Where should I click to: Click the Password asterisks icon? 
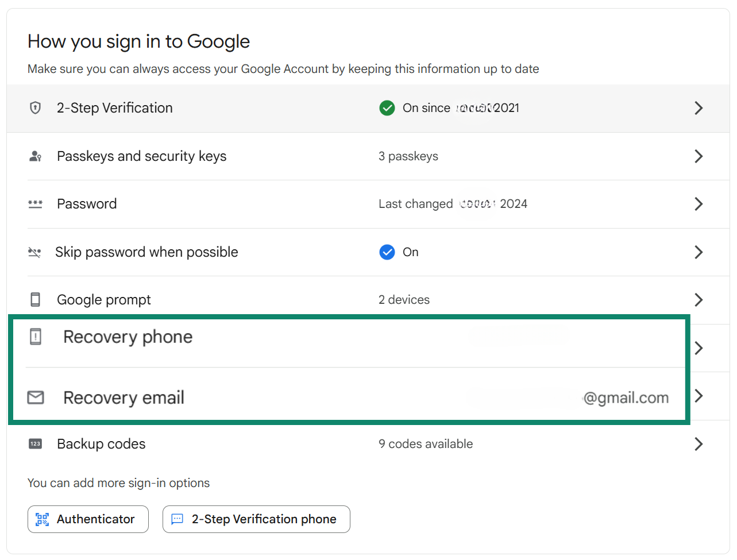35,204
